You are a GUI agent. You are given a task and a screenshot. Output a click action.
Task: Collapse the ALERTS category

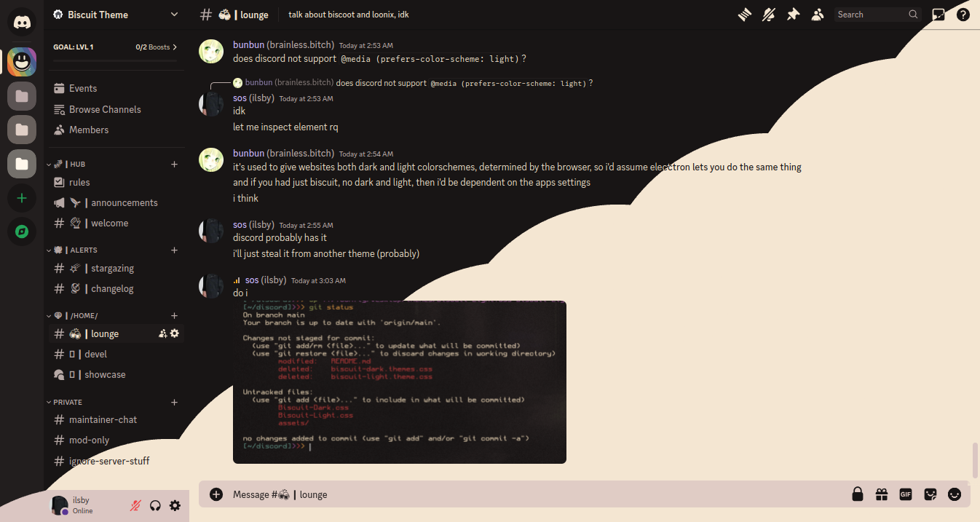(73, 250)
